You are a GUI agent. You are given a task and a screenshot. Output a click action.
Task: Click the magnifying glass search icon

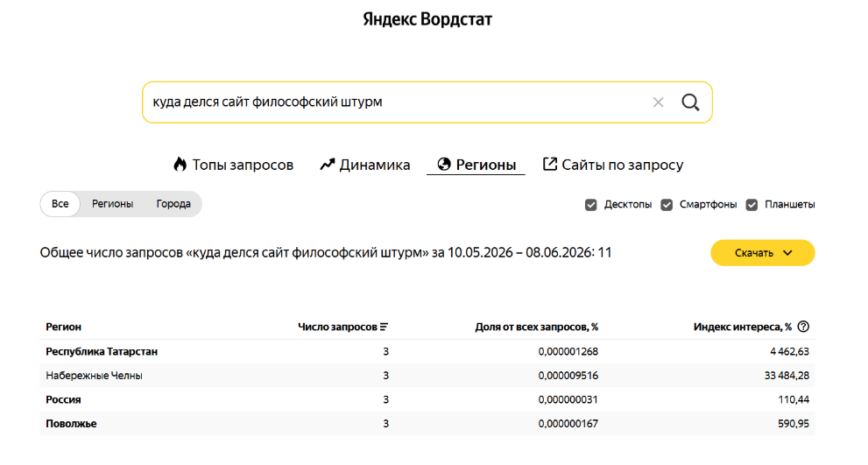690,102
